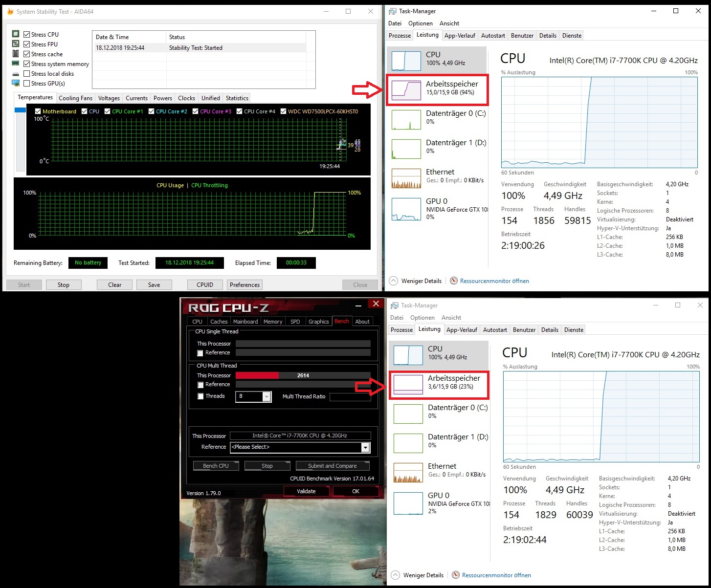The height and width of the screenshot is (588, 711).
Task: Enable CPU Multi Thread Reference checkbox
Action: click(200, 385)
